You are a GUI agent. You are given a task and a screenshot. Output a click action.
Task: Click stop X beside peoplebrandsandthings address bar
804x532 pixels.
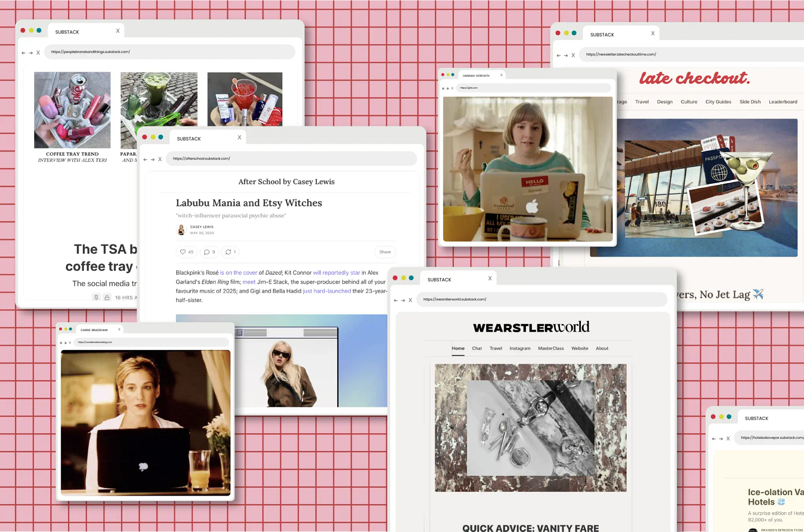(38, 53)
